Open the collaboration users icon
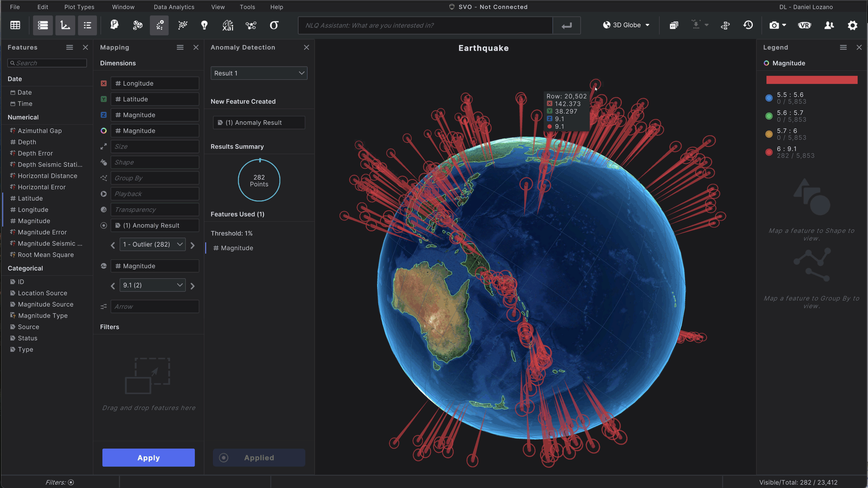The image size is (868, 488). [829, 25]
